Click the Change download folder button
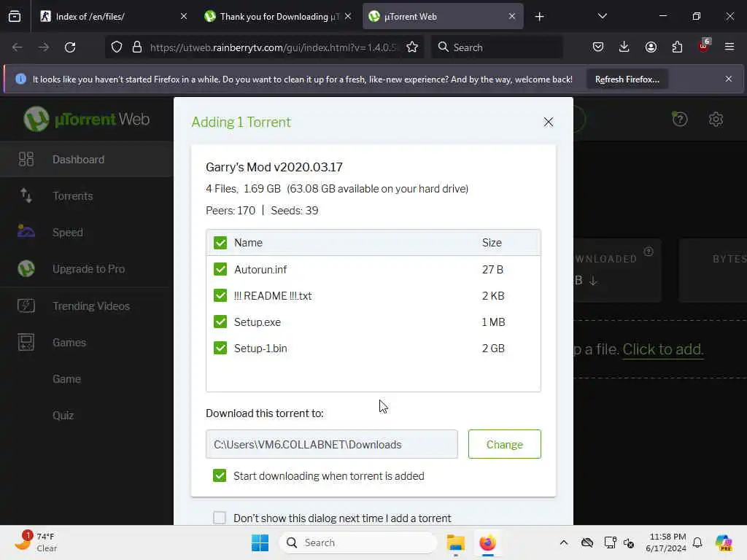This screenshot has height=560, width=747. [x=505, y=444]
